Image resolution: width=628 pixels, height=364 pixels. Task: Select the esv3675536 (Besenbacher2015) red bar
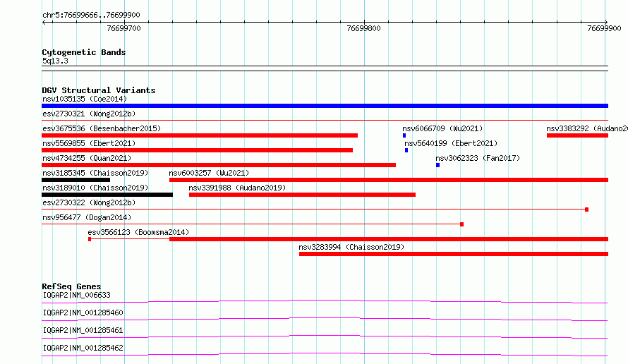pos(200,135)
